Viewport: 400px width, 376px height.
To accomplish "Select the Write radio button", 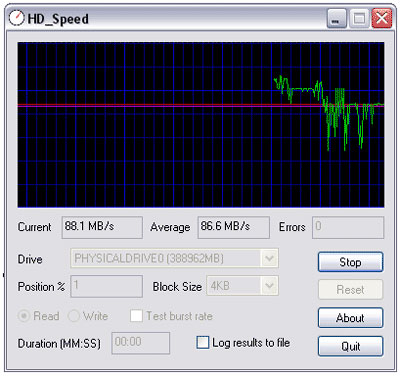I will coord(74,316).
